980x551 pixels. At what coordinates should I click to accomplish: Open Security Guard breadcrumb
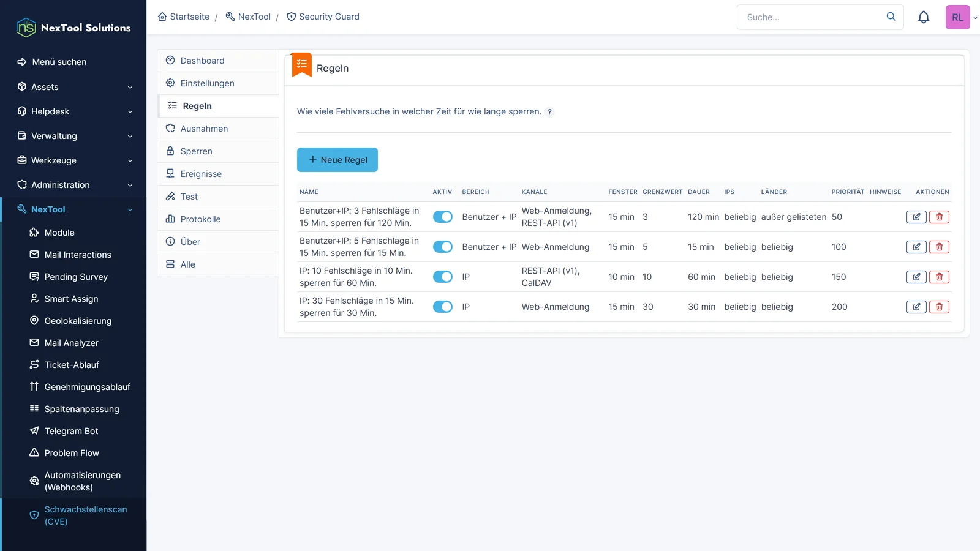[323, 17]
